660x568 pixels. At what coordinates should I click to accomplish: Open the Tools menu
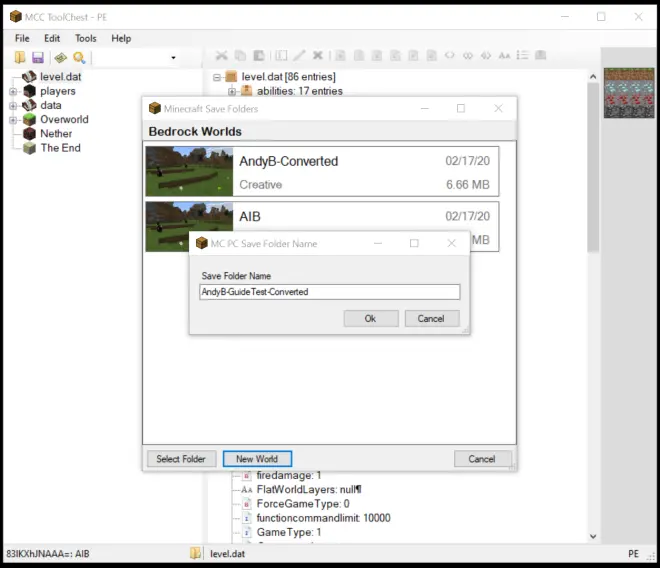pos(85,38)
